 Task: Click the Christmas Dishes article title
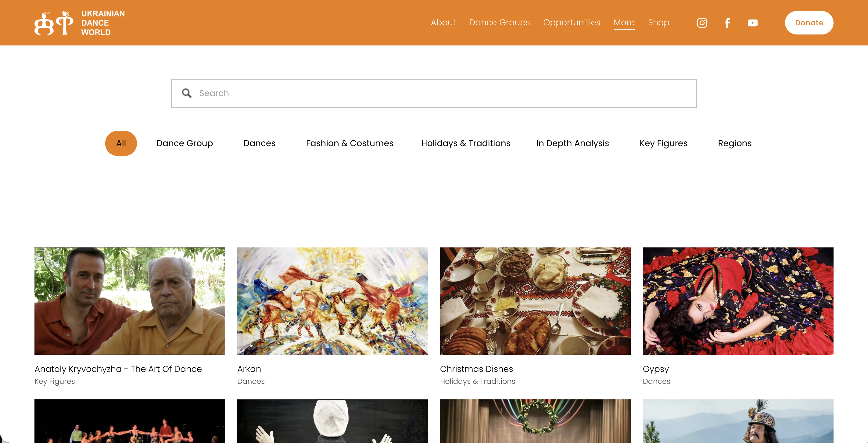coord(476,369)
